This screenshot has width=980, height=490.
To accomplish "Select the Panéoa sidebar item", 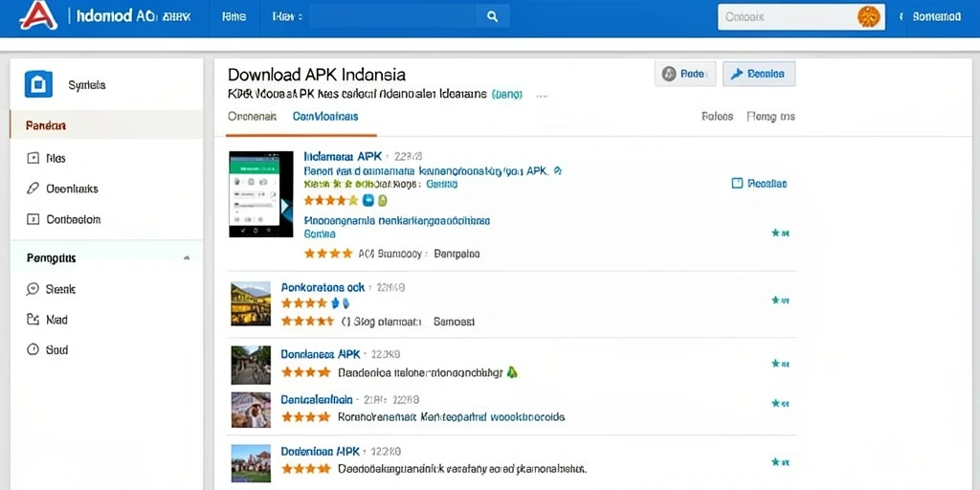I will point(106,125).
